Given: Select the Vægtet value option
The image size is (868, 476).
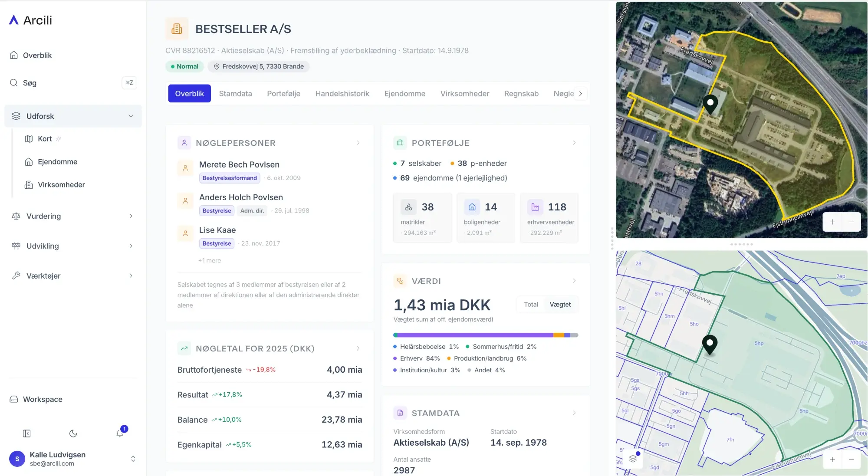Looking at the screenshot, I should coord(560,304).
